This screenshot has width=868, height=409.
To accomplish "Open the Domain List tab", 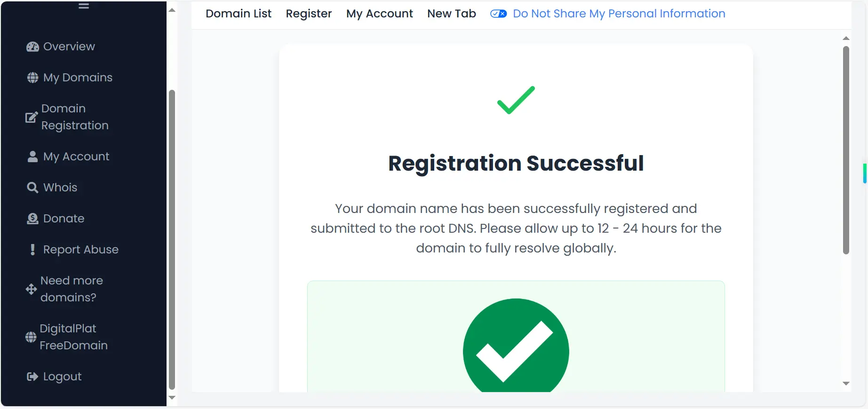I will point(239,14).
